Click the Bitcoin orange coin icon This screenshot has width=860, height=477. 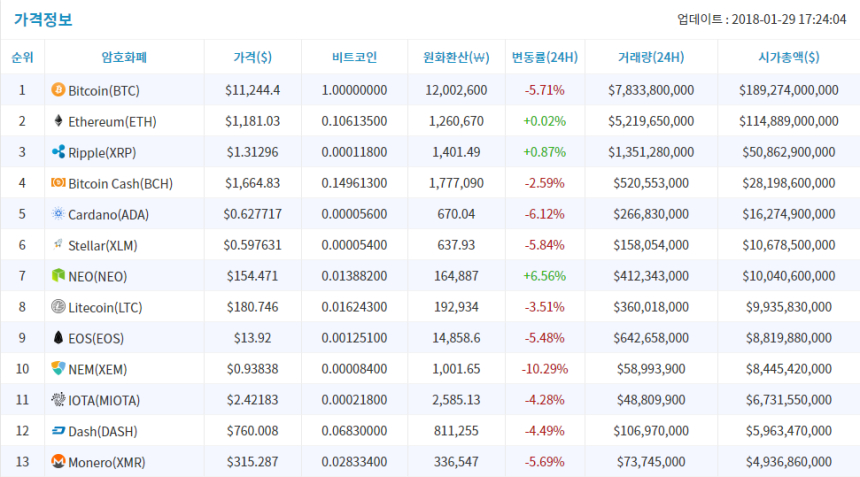point(58,90)
